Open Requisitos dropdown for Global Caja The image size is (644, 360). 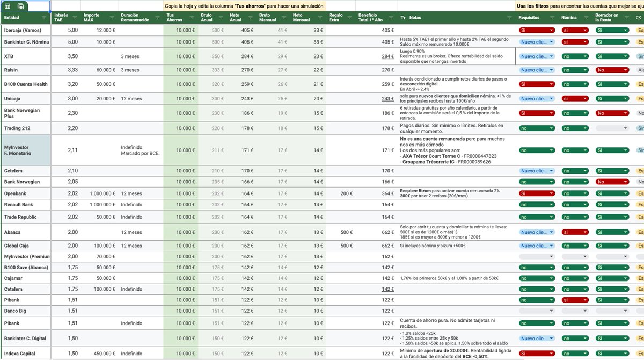[x=537, y=246]
